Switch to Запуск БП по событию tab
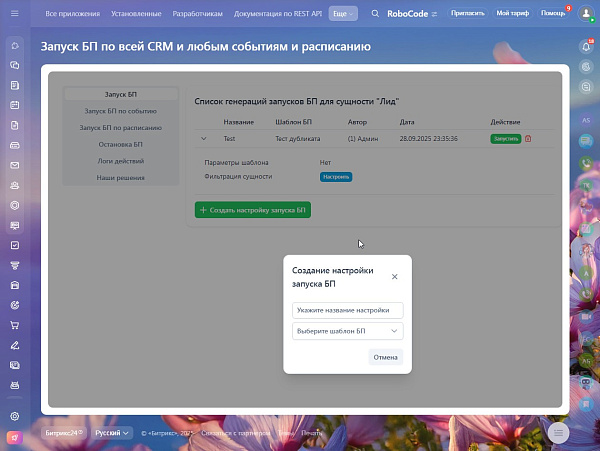Viewport: 600px width, 451px height. (x=121, y=111)
